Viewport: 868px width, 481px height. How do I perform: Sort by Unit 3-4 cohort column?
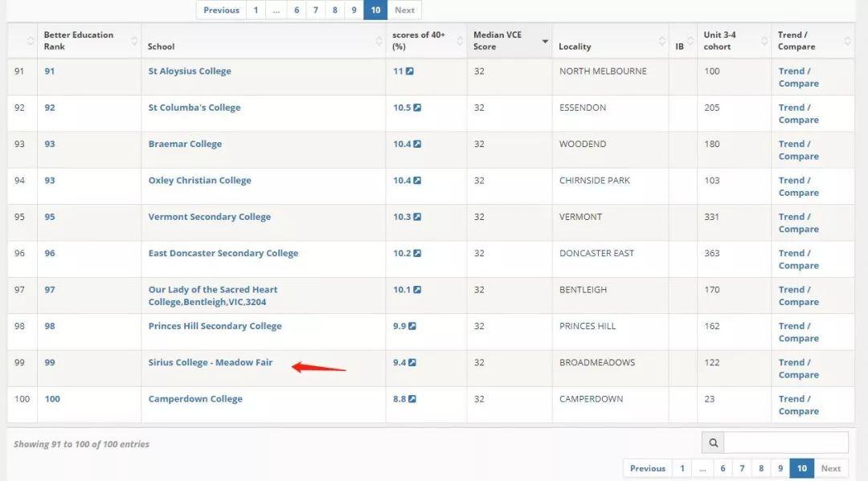(734, 41)
